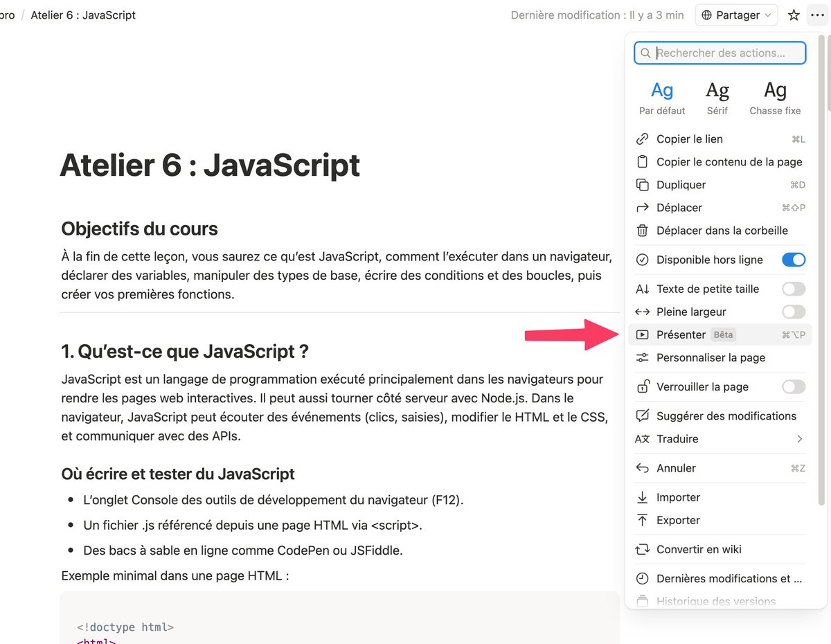Click the 1. Qu'est-ce que JavaScript ? heading
This screenshot has height=644, width=831.
tap(185, 352)
